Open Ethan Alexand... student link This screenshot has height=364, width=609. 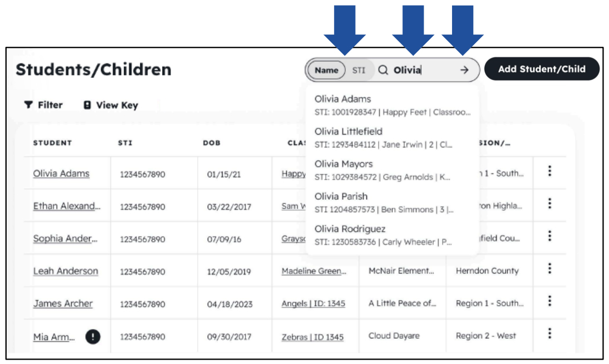point(66,206)
